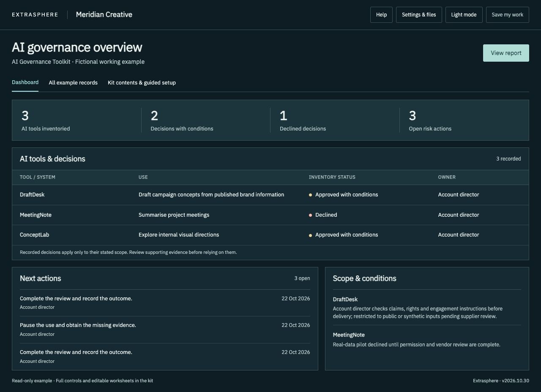This screenshot has width=541, height=392.
Task: Open Kit contents & guided setup tab
Action: 142,83
